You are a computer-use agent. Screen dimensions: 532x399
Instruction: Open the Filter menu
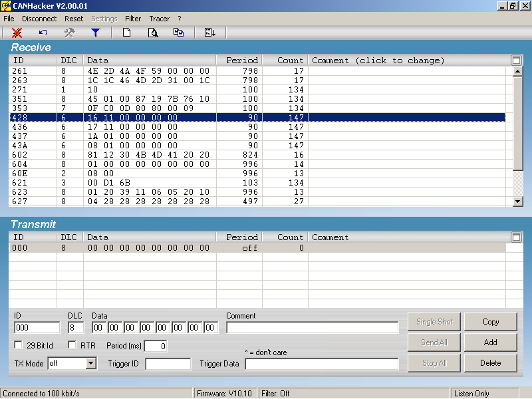[133, 19]
